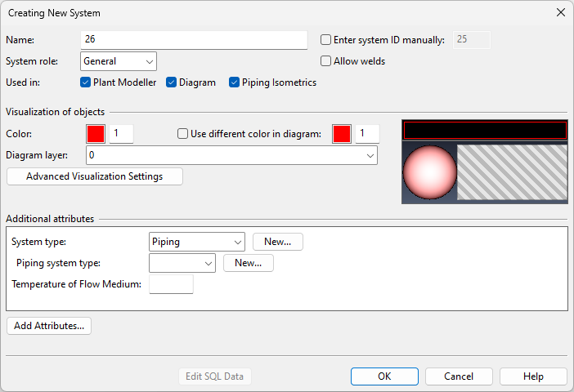Click New next to System type
The width and height of the screenshot is (574, 392).
point(278,242)
